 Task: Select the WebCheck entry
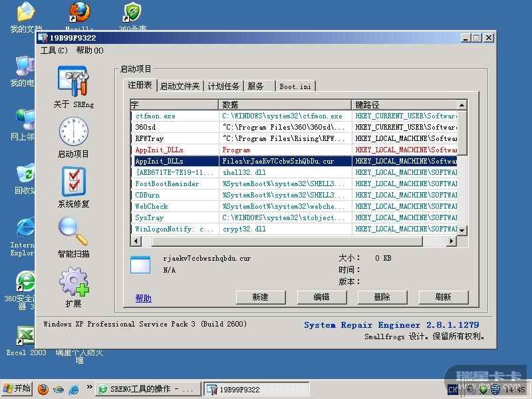[x=294, y=206]
